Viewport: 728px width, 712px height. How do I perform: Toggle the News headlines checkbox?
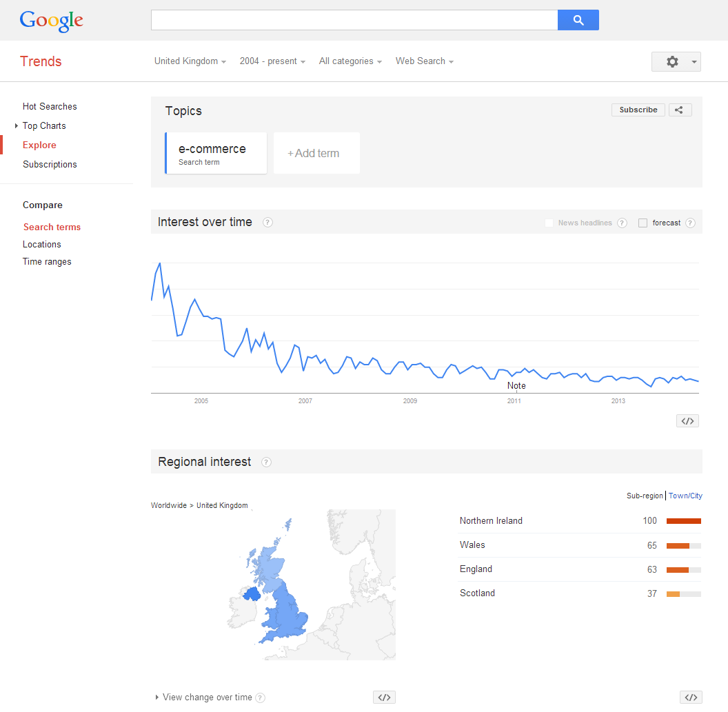[549, 223]
